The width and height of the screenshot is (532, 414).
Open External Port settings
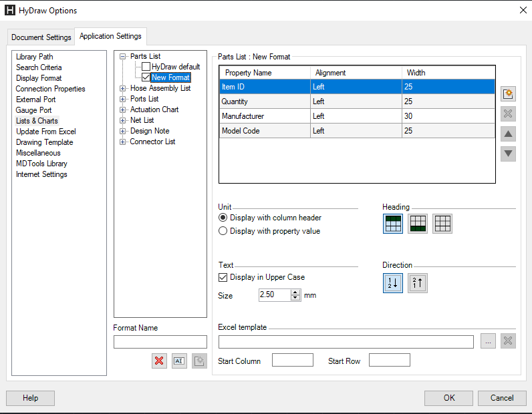pos(35,99)
